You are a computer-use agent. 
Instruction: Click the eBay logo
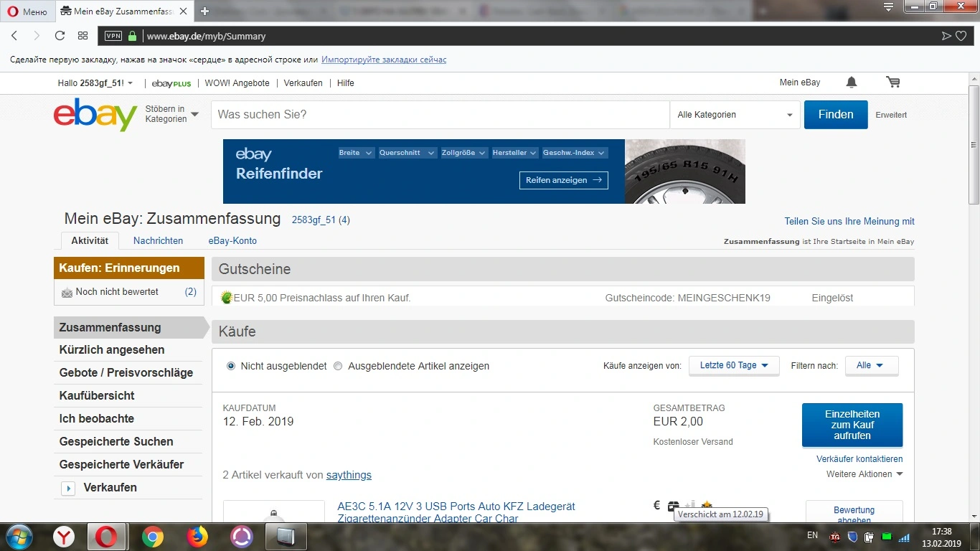pyautogui.click(x=95, y=115)
